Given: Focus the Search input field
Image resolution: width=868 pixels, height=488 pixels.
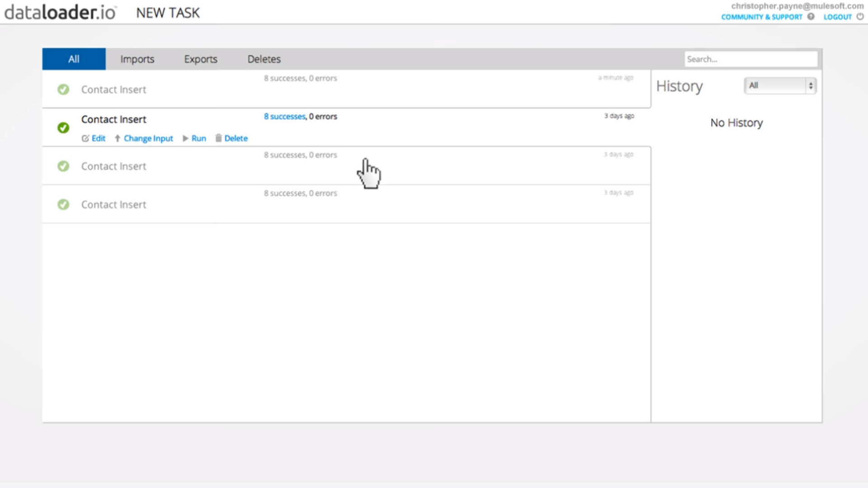Looking at the screenshot, I should pos(750,59).
